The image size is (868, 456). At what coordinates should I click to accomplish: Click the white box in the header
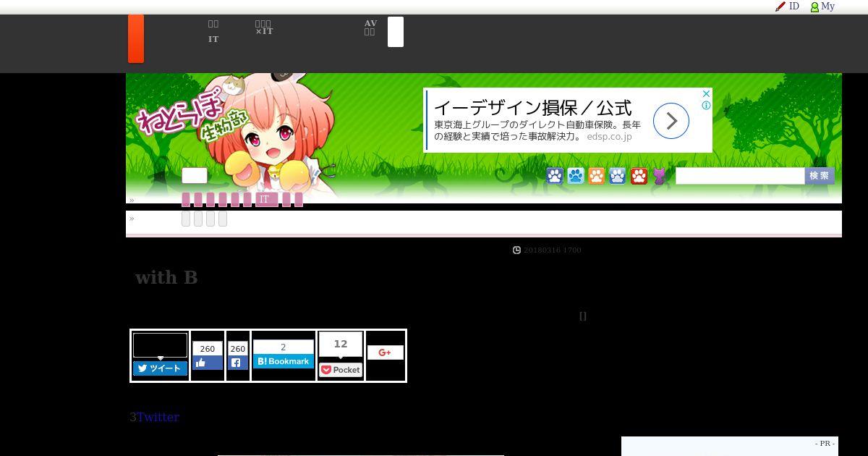[396, 32]
